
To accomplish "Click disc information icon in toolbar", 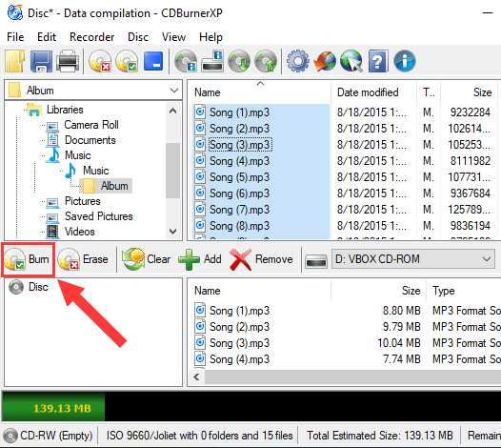I will (x=186, y=61).
